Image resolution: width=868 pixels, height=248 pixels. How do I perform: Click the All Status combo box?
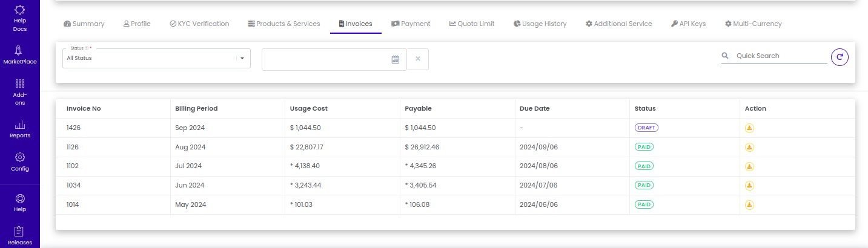(156, 58)
